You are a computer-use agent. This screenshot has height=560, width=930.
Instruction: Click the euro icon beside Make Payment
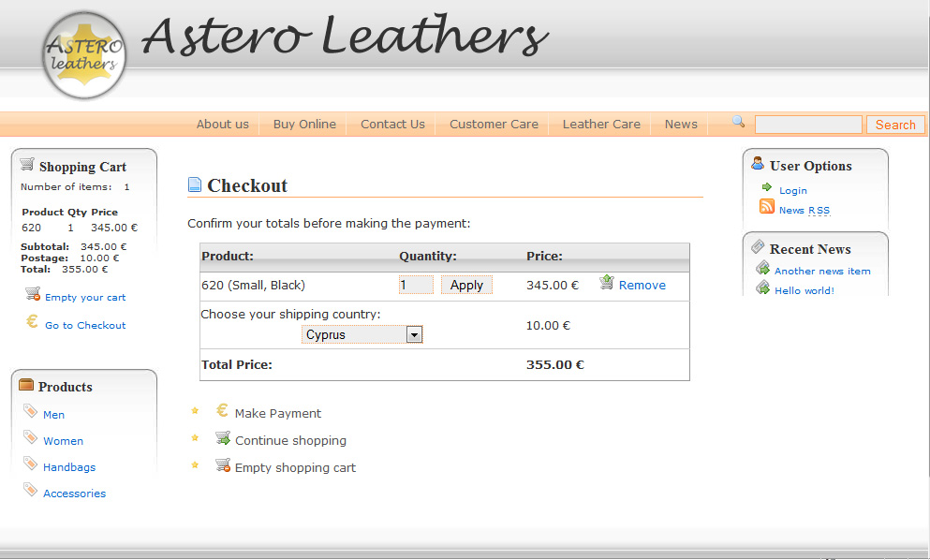coord(222,411)
